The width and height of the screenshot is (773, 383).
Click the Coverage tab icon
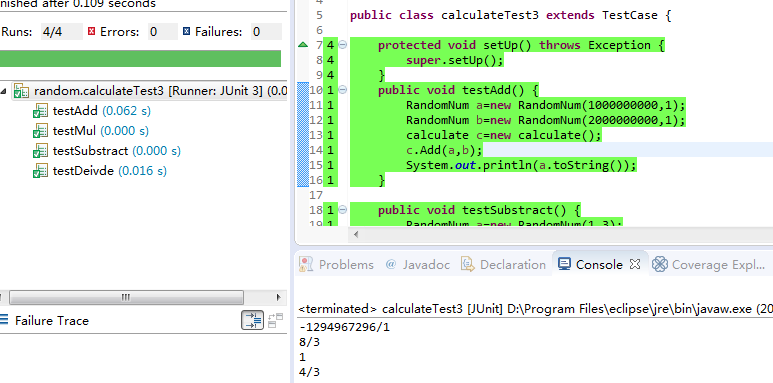coord(660,265)
